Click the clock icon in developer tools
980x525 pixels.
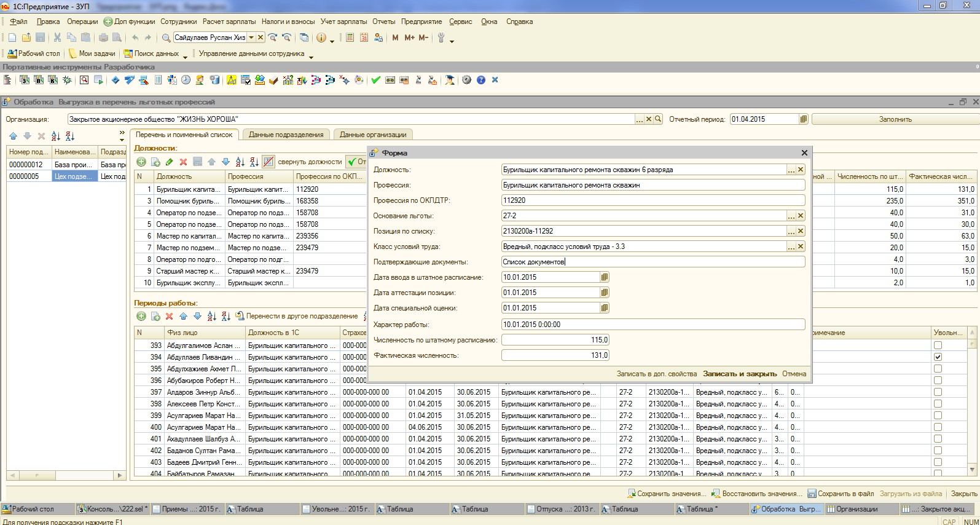point(186,80)
